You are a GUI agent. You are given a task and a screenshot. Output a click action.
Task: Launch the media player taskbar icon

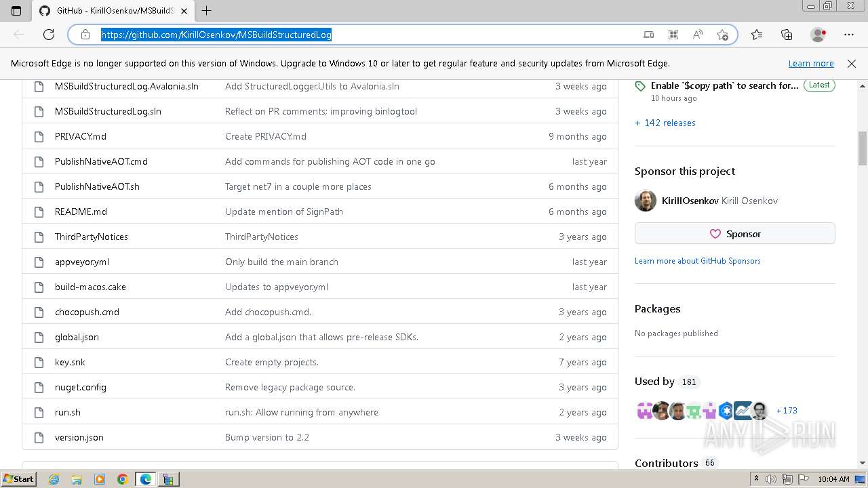tap(100, 479)
